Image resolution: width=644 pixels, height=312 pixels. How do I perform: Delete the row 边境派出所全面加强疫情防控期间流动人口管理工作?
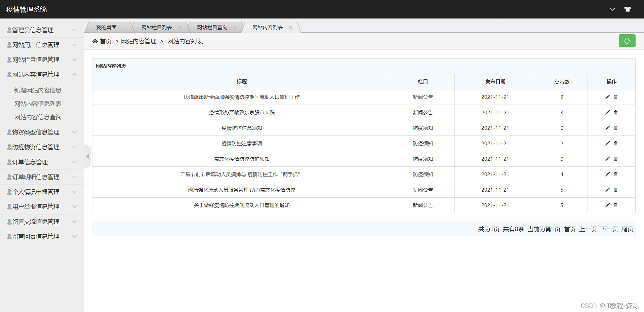click(616, 97)
